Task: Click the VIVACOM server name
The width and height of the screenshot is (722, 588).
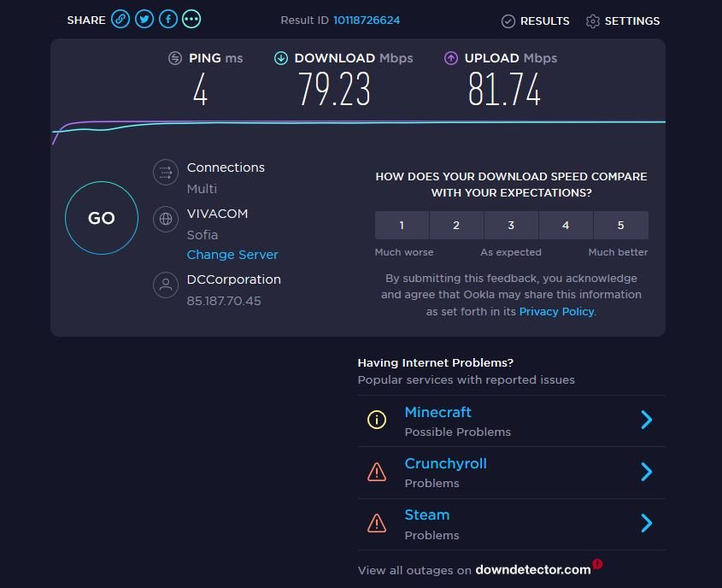Action: click(x=217, y=214)
